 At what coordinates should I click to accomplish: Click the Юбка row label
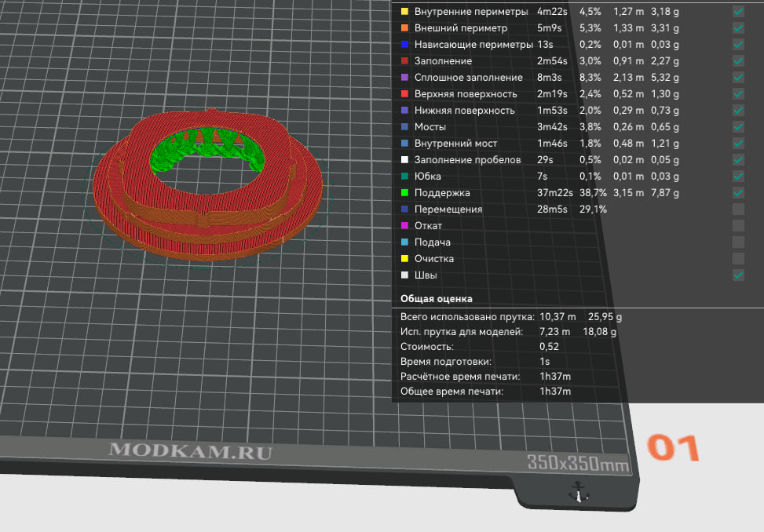427,177
